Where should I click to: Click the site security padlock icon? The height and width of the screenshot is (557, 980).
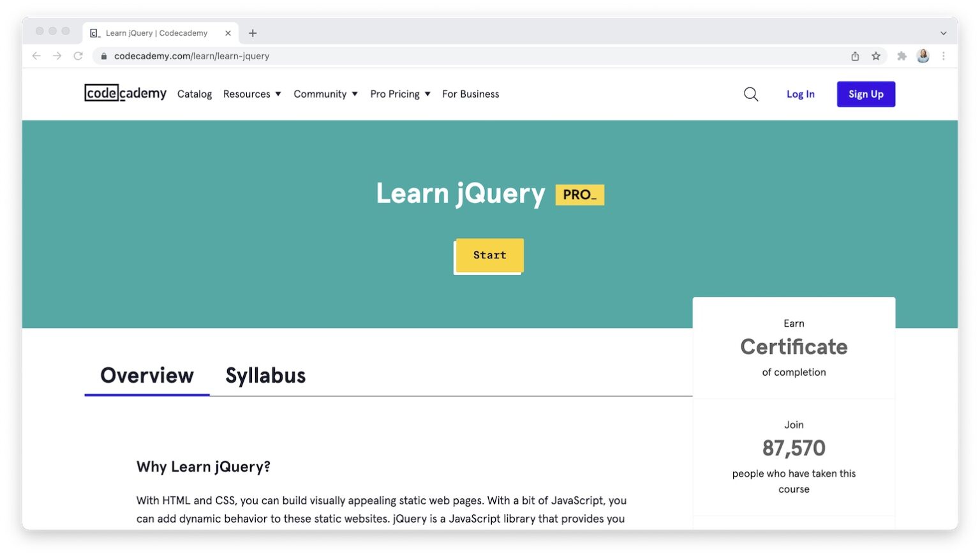(x=103, y=56)
